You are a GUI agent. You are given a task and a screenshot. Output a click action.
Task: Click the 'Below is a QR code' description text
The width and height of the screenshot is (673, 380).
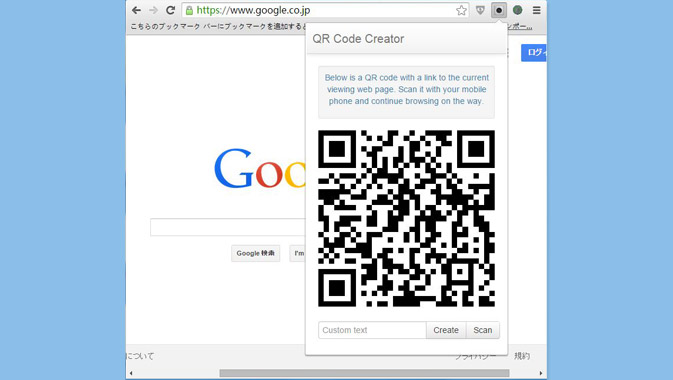(x=406, y=89)
